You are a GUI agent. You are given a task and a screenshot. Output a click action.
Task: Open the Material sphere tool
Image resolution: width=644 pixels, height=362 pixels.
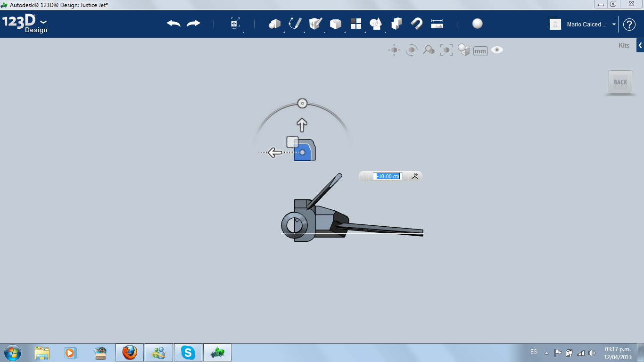coord(478,24)
